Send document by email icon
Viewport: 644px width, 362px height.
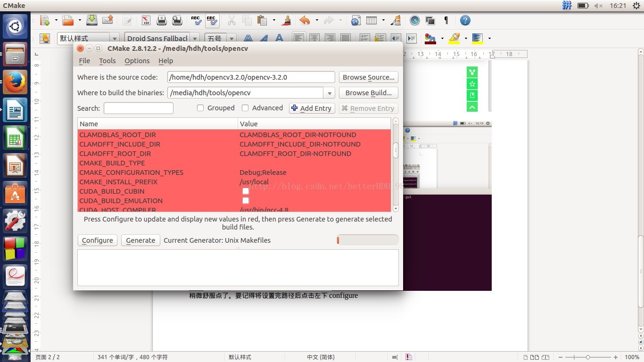click(107, 20)
